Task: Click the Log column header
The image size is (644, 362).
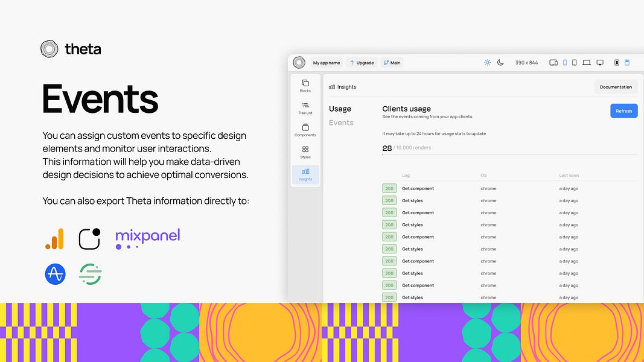Action: pos(406,175)
